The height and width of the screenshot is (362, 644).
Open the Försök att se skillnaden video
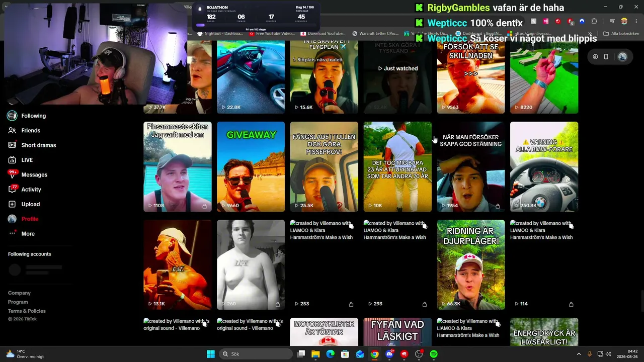pyautogui.click(x=470, y=77)
